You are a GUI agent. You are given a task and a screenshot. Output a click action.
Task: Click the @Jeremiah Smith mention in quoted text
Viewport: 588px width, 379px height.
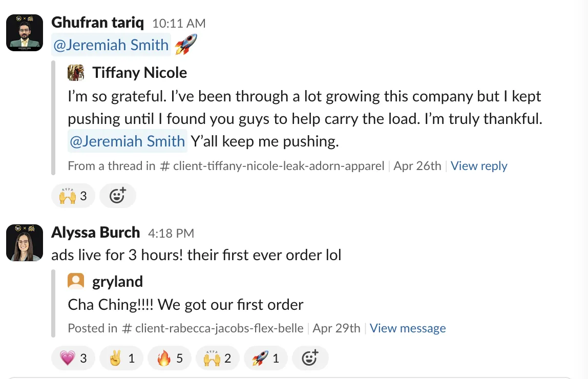click(127, 141)
